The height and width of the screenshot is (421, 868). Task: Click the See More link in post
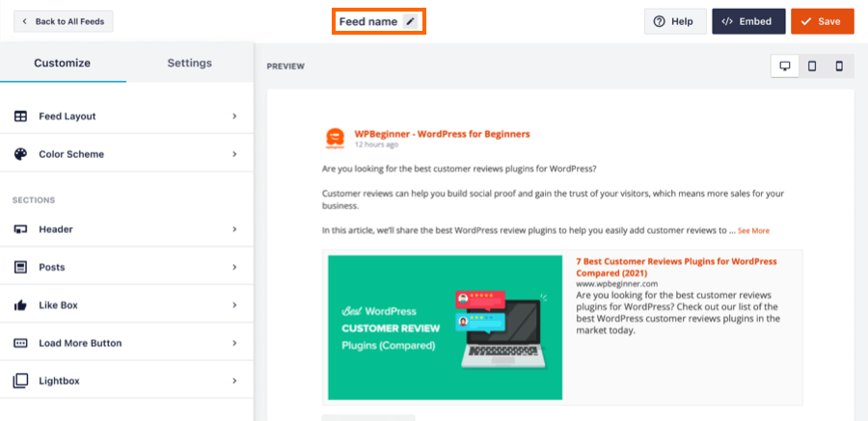tap(754, 231)
